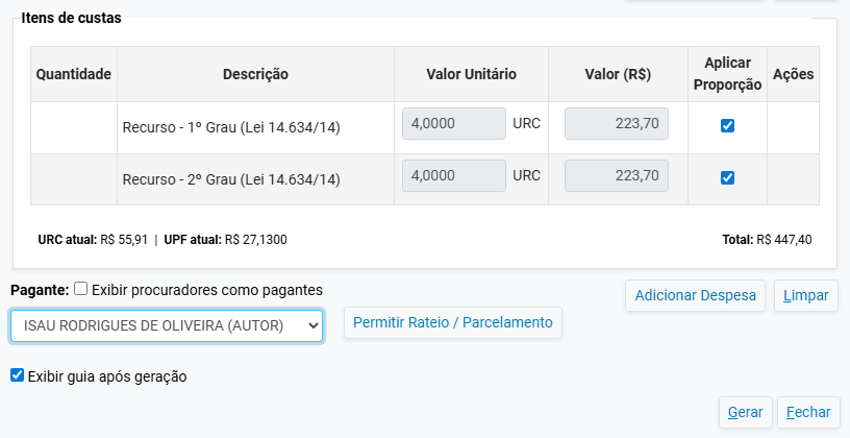Click Valor Unitário field of 1º Grau row
This screenshot has width=850, height=438.
click(x=453, y=124)
